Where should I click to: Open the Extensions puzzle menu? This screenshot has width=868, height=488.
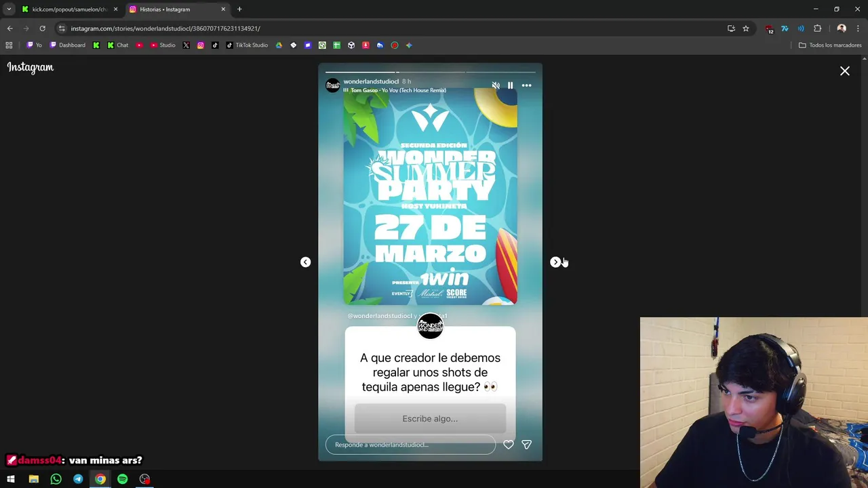[x=817, y=28]
